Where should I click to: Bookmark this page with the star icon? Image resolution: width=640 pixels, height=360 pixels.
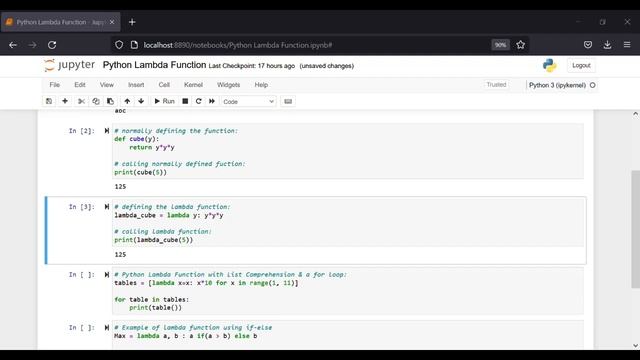click(x=520, y=45)
